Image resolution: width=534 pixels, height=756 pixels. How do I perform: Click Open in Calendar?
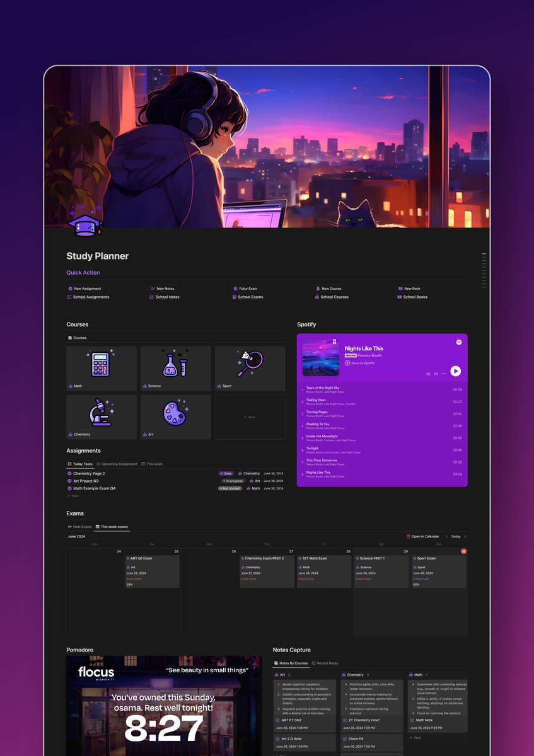[x=423, y=537]
